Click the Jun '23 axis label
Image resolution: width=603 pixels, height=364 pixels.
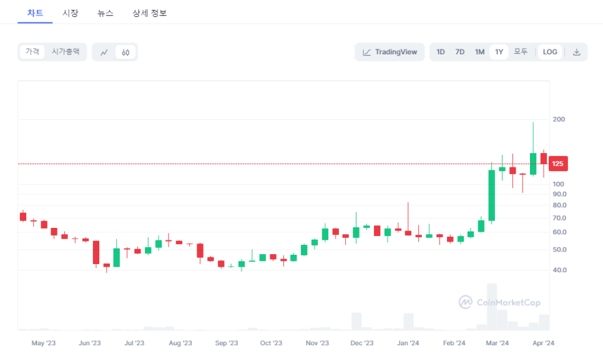90,343
